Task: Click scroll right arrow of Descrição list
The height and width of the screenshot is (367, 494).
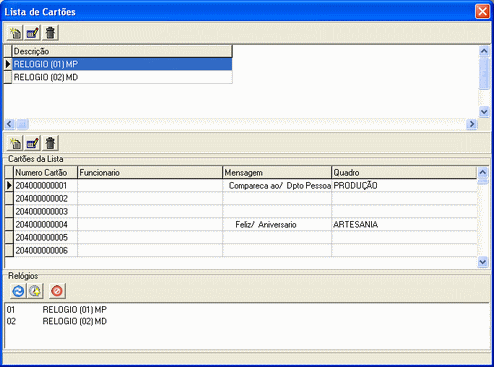Action: (472, 124)
